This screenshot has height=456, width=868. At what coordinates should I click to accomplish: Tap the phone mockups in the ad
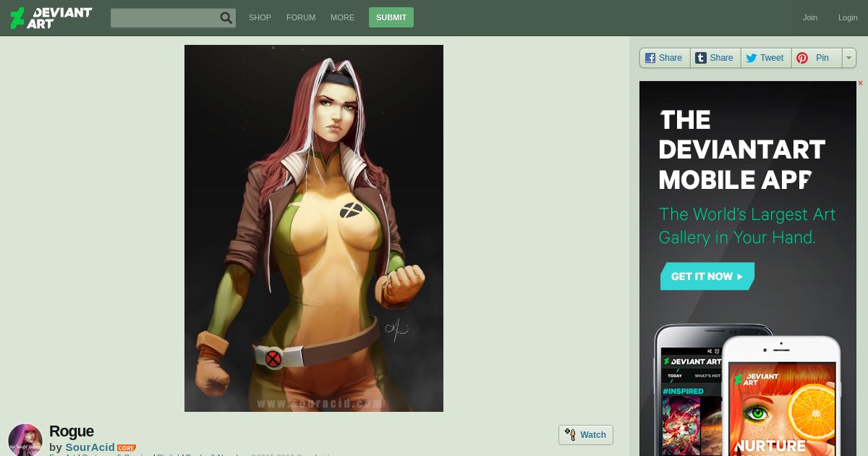(x=749, y=391)
